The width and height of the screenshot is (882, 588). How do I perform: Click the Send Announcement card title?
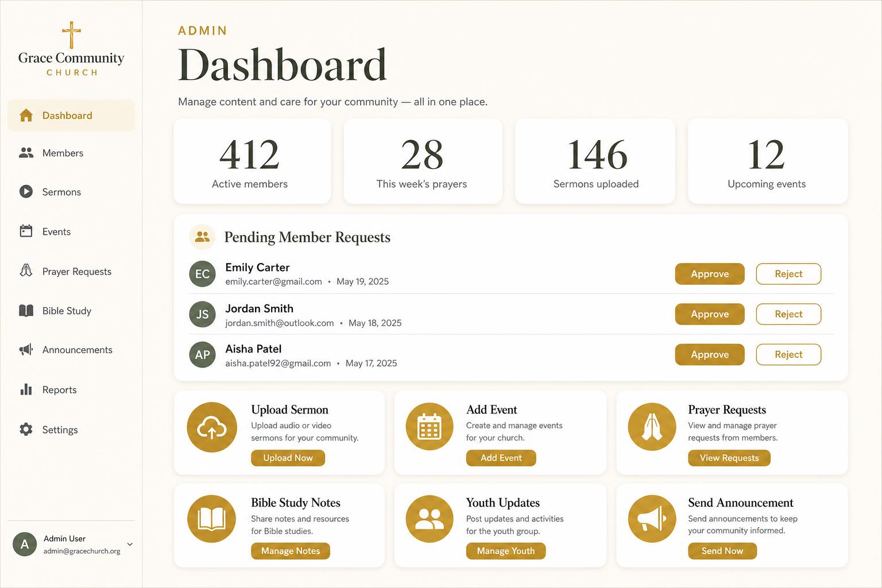pos(741,502)
